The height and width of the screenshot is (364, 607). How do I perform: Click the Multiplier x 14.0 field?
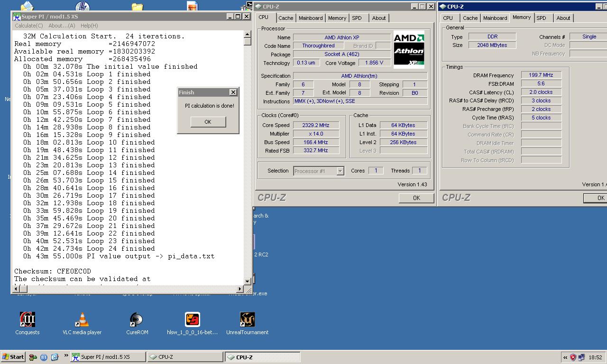[315, 134]
